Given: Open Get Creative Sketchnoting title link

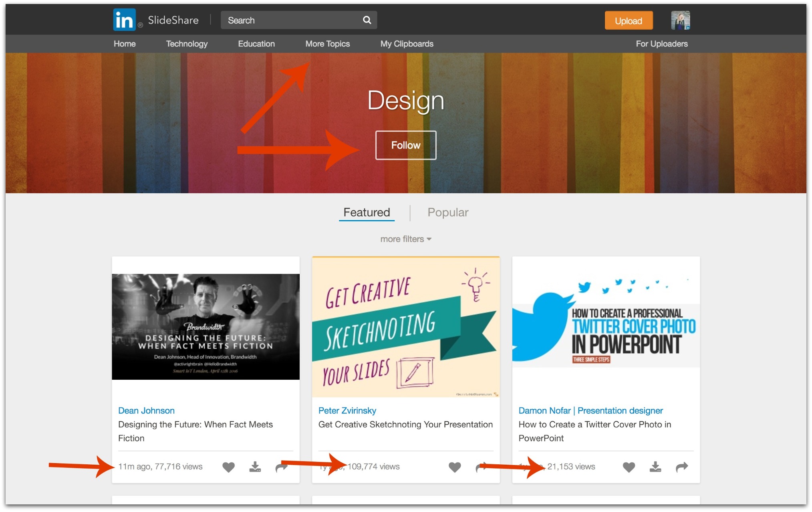Looking at the screenshot, I should pyautogui.click(x=405, y=424).
